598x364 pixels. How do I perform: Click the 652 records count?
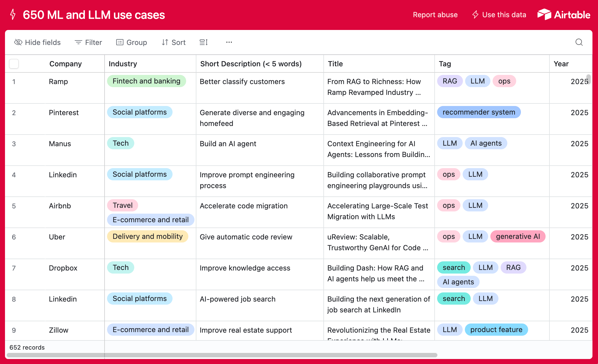point(27,347)
